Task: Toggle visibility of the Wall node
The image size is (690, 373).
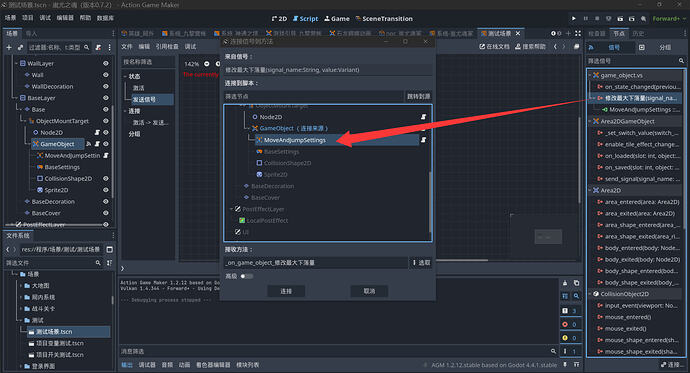Action: pos(106,75)
